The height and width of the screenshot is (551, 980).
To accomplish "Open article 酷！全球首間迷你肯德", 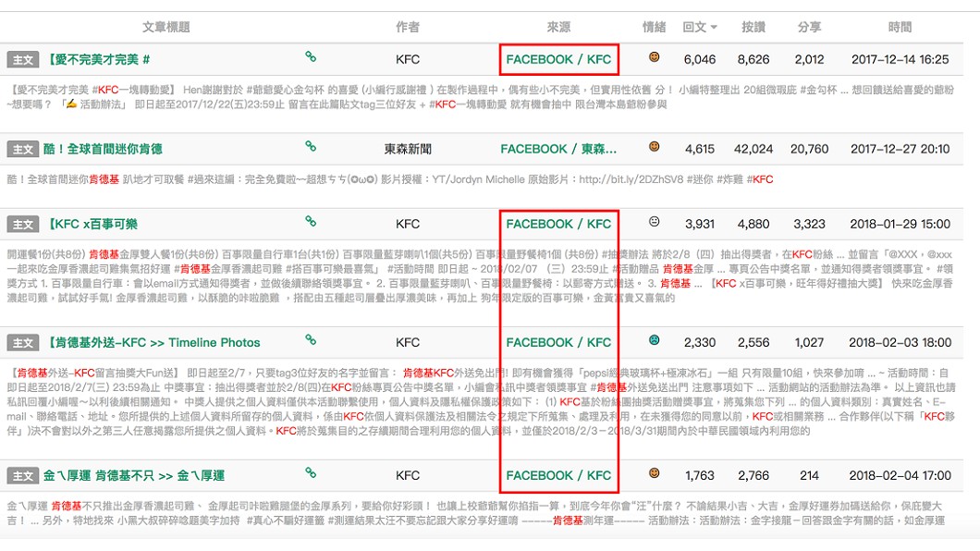I will pyautogui.click(x=103, y=150).
